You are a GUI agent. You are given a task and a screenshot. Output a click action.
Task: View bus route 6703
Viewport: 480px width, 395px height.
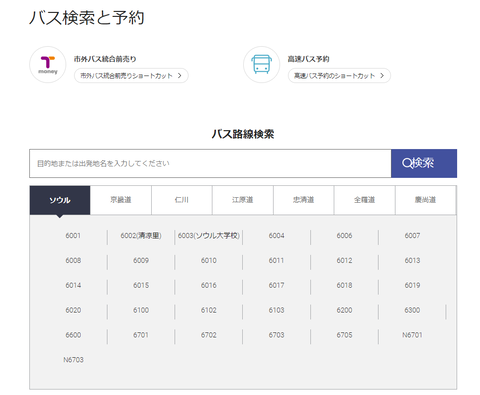277,335
